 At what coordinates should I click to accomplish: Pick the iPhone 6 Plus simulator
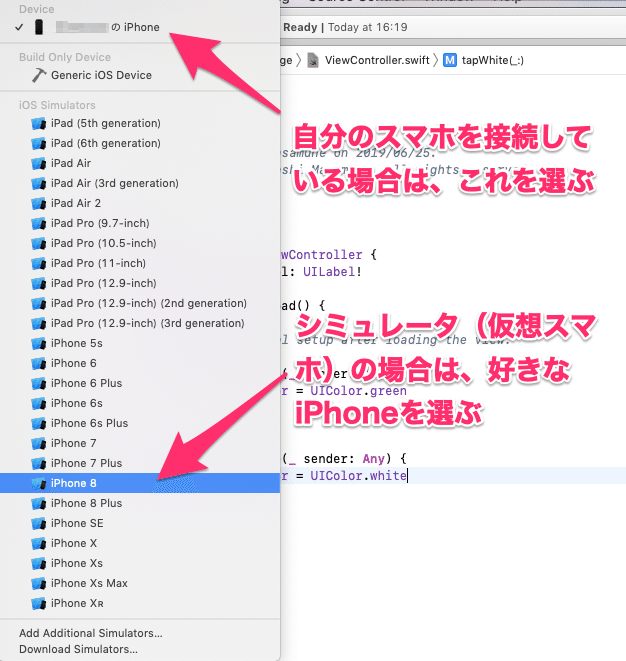140,384
